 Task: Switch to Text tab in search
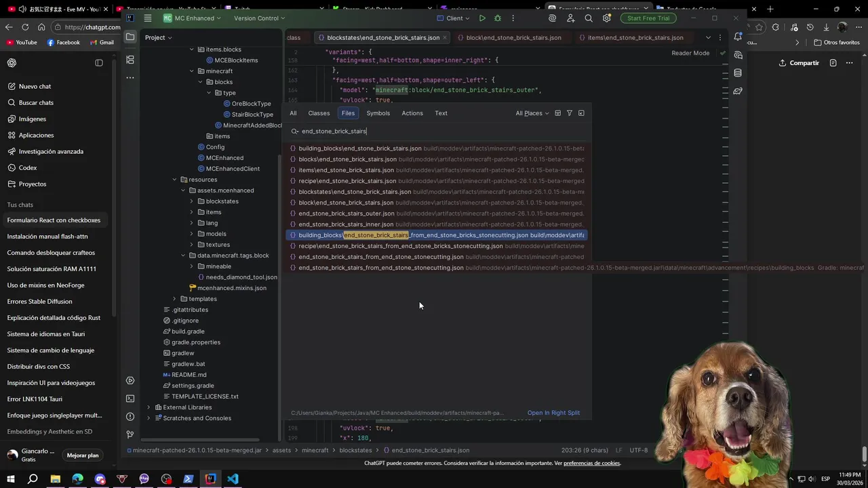click(441, 113)
